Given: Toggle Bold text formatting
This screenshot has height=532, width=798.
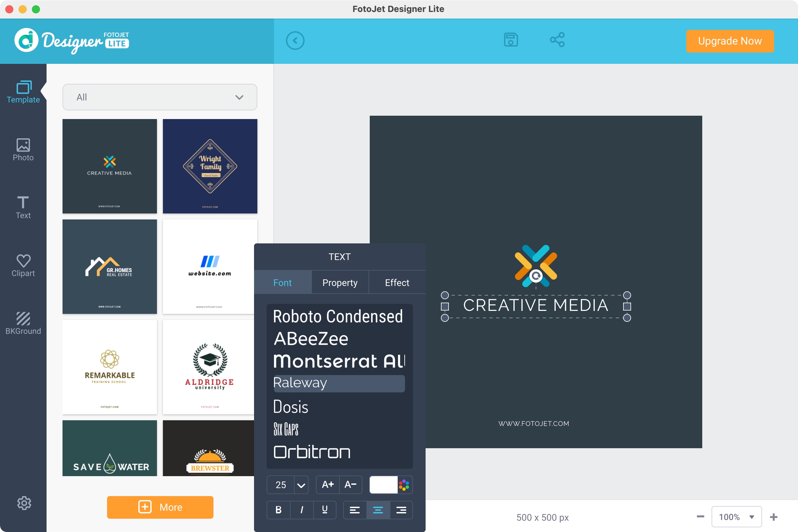Looking at the screenshot, I should pyautogui.click(x=278, y=509).
